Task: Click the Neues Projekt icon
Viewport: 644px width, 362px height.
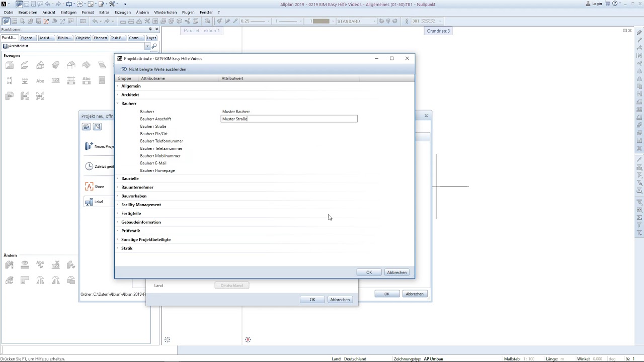Action: [x=89, y=146]
